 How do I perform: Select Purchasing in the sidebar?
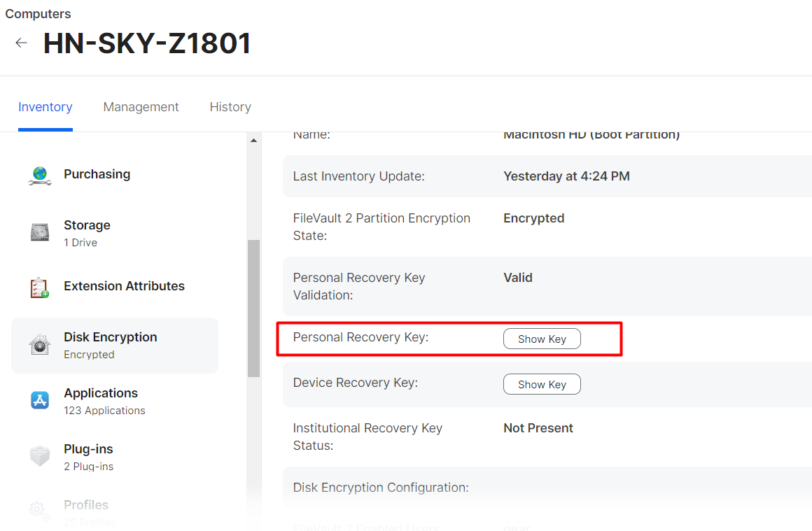pos(97,174)
